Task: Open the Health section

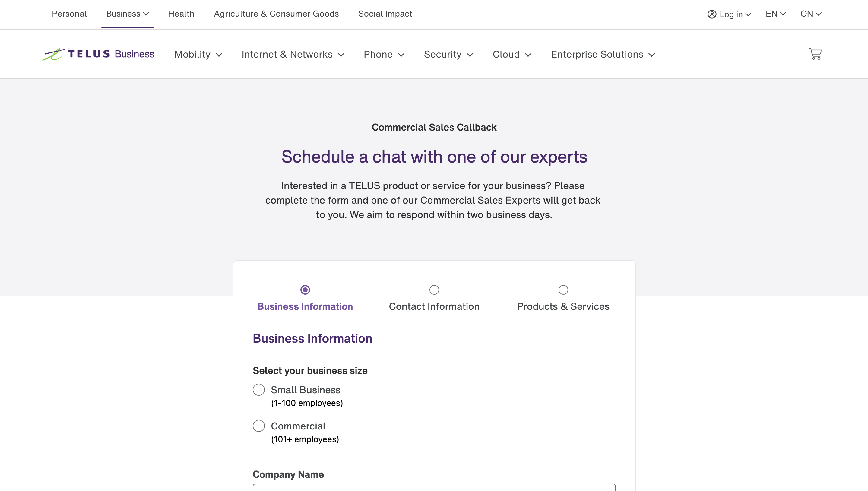Action: pos(182,14)
